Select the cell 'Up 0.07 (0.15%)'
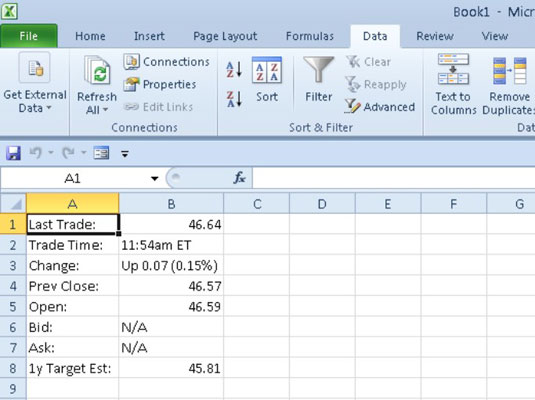The height and width of the screenshot is (400, 535). [x=171, y=266]
